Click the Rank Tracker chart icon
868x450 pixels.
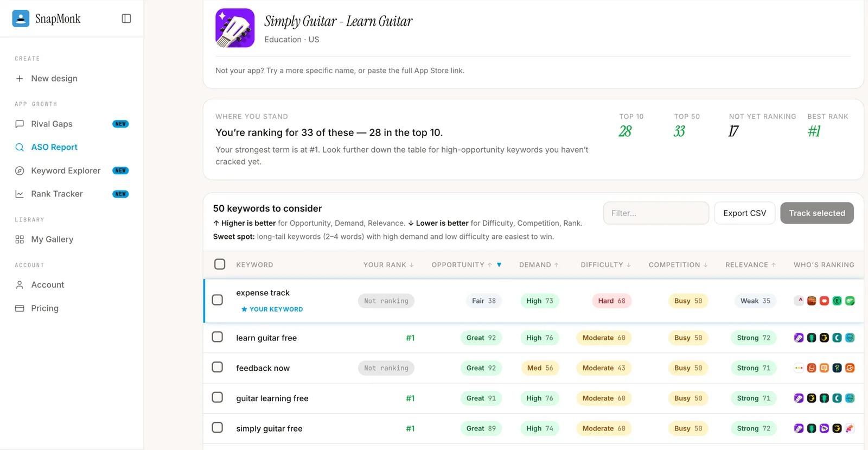coord(20,194)
